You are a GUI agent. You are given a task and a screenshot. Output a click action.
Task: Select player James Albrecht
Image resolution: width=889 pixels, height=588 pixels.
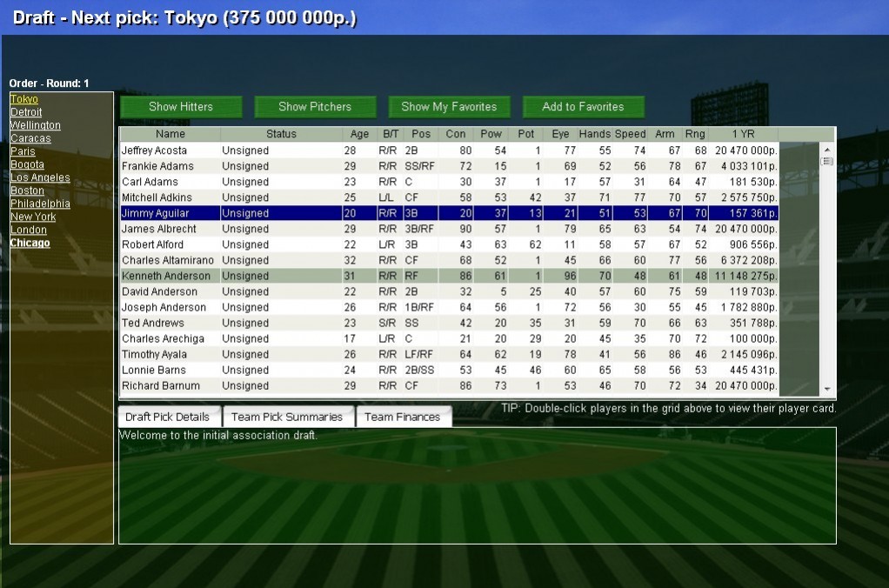[x=449, y=229]
